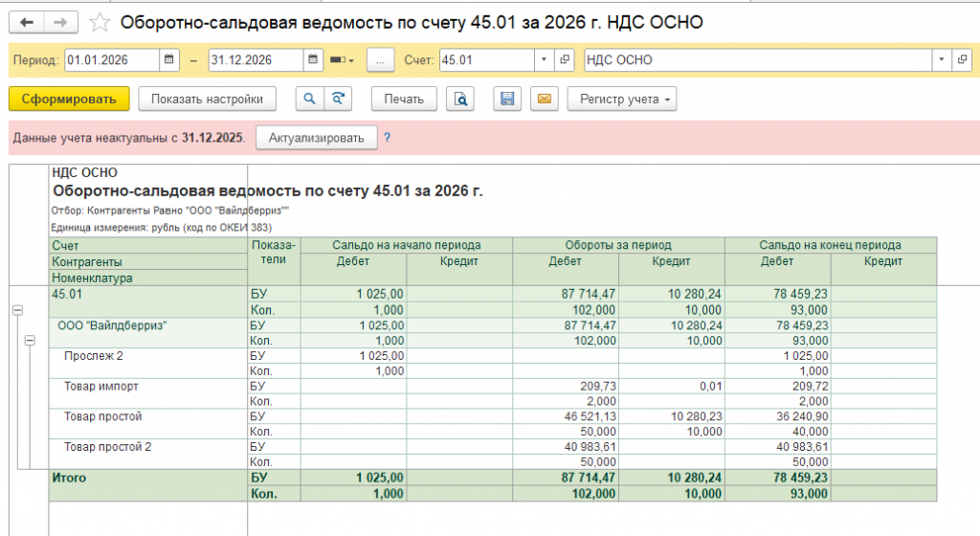Select Итого debit turnover 87 714,47
This screenshot has width=980, height=536.
tap(566, 478)
